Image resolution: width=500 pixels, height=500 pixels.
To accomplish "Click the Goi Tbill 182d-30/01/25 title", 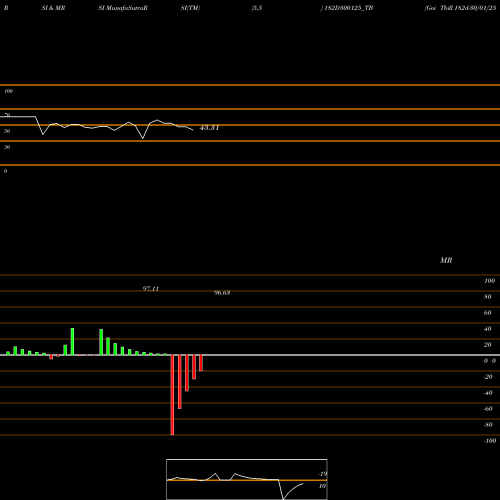I will [460, 8].
